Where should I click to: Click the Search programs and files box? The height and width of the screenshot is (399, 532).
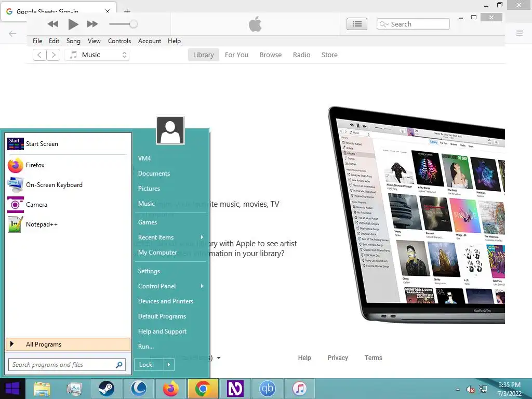(67, 365)
